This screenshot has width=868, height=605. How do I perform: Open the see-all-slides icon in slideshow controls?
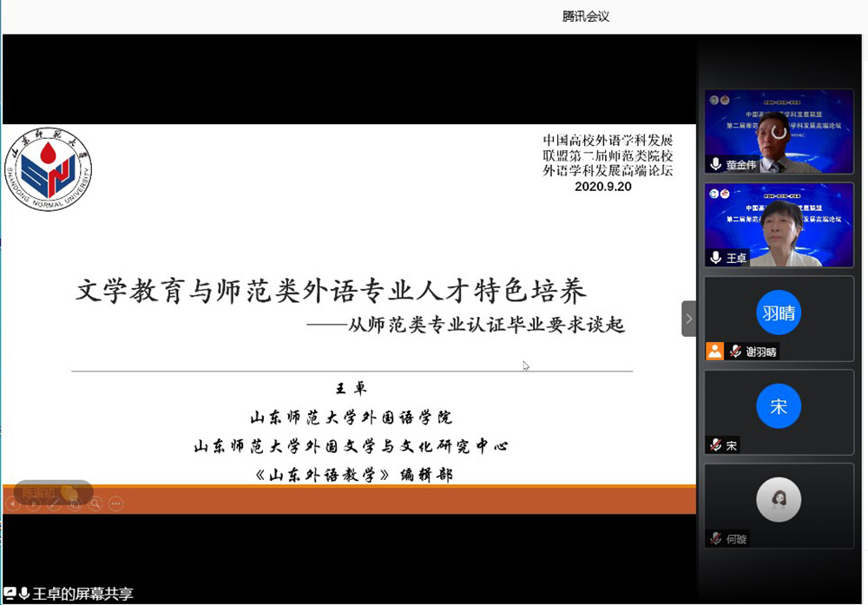(x=75, y=503)
